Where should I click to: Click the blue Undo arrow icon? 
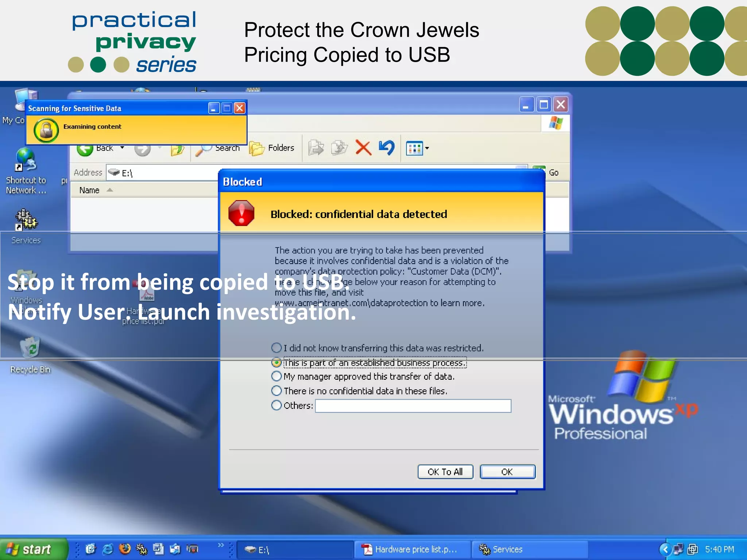(x=387, y=148)
